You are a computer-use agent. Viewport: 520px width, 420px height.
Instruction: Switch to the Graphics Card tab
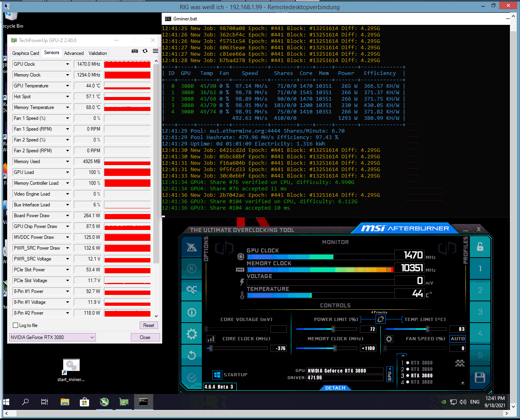click(26, 53)
